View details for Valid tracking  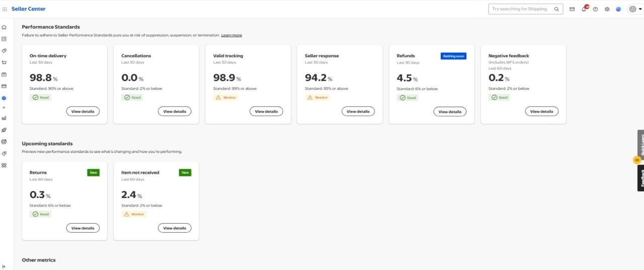point(266,111)
